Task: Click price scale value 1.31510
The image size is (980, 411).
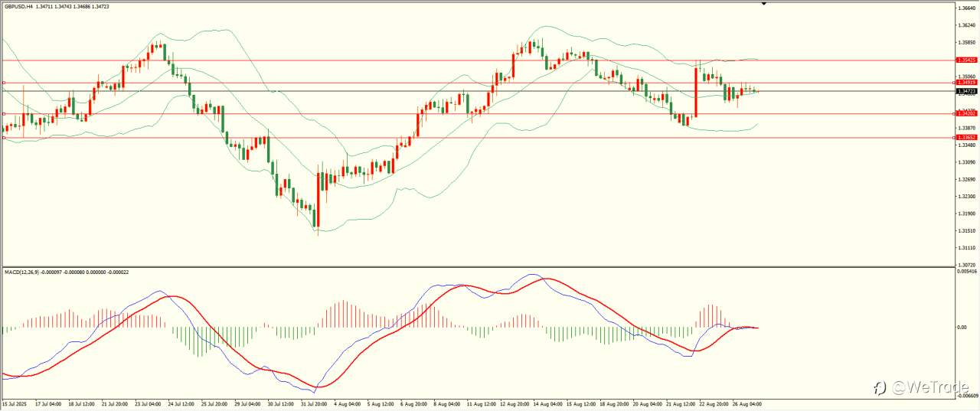Action: (966, 231)
